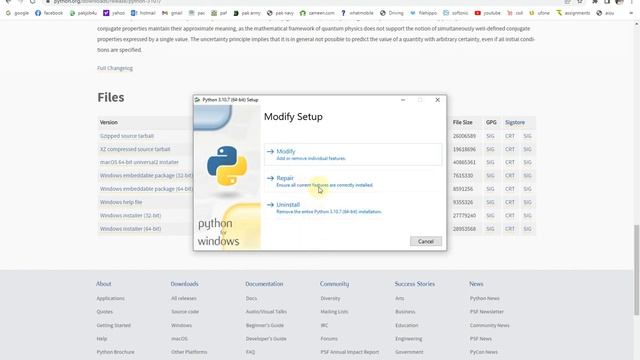Download Windows installer (32-bit)
Screen dimensions: 640x360
pyautogui.click(x=130, y=216)
